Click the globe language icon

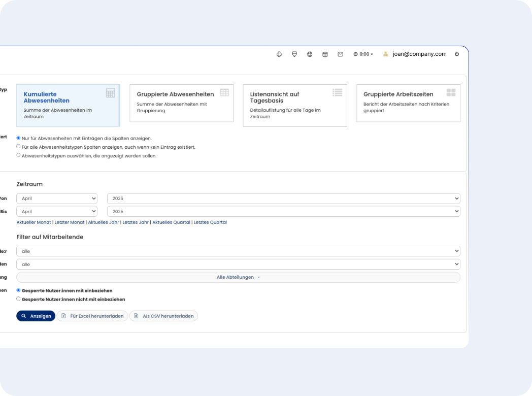310,54
